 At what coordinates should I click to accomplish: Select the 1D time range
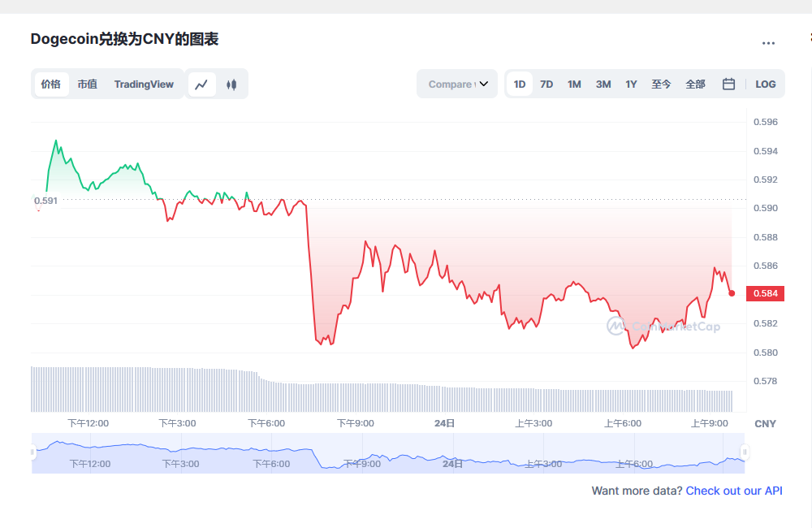[520, 84]
